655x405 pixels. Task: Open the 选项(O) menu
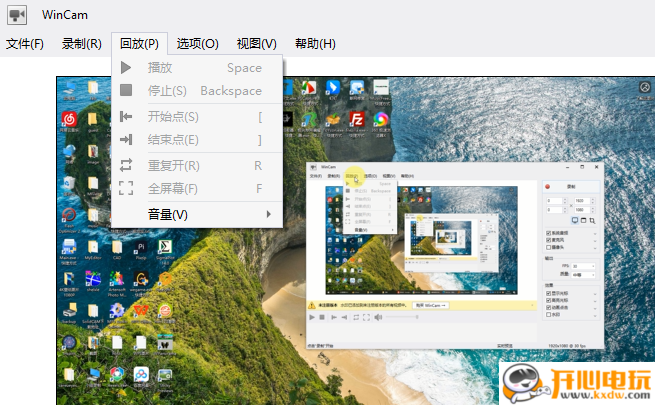coord(198,43)
